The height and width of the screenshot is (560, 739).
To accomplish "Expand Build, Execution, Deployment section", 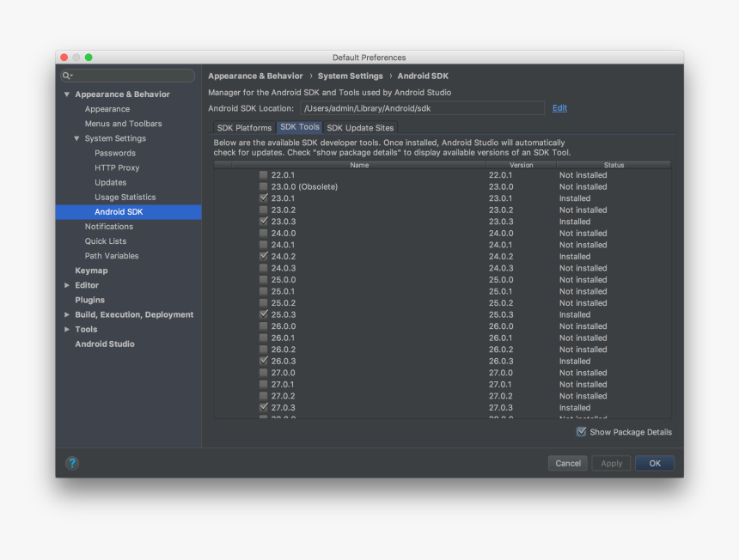I will point(67,314).
